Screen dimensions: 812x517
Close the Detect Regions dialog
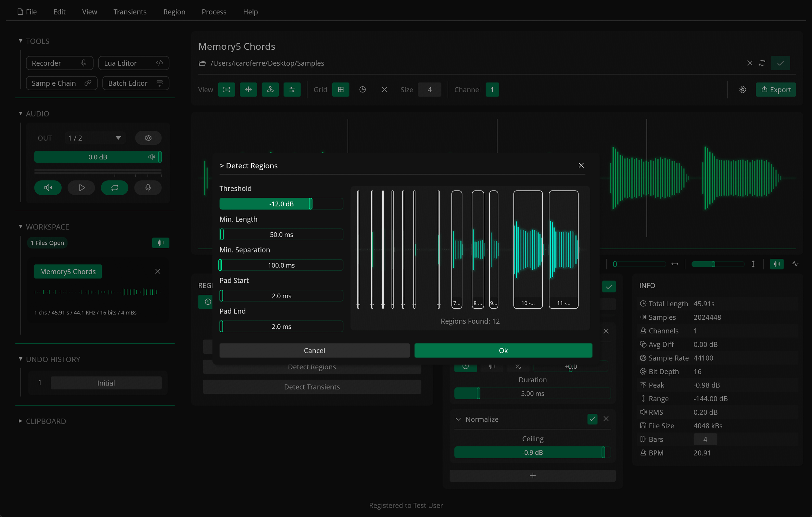click(581, 165)
